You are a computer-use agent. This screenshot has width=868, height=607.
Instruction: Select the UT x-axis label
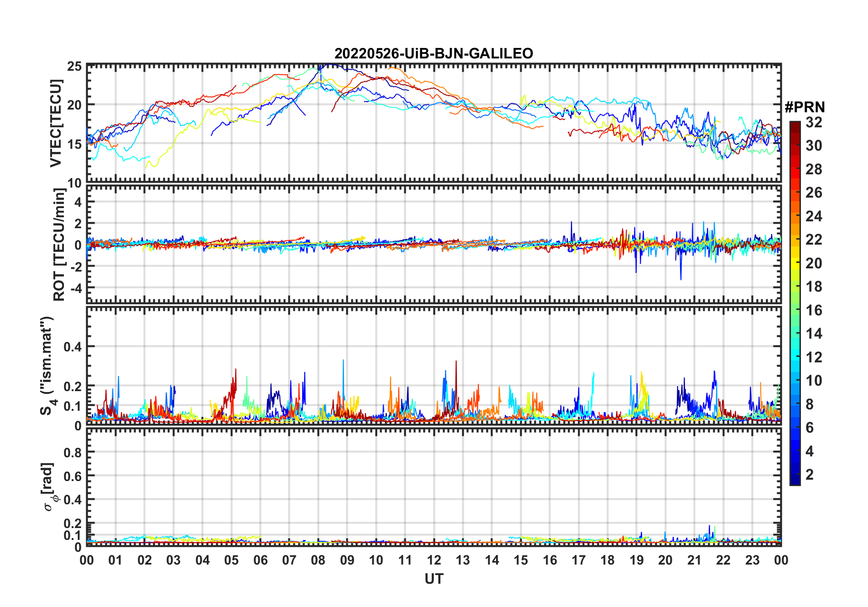click(x=434, y=579)
